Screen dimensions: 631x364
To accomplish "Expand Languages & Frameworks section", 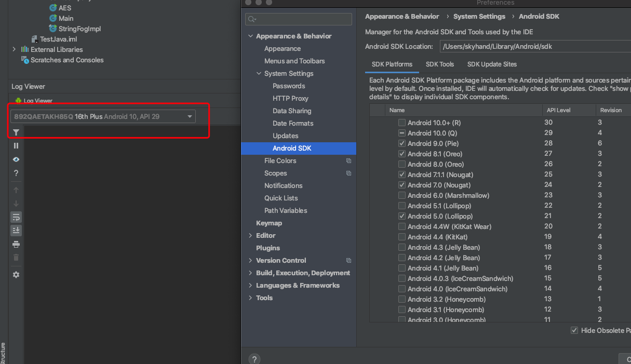I will pyautogui.click(x=250, y=286).
